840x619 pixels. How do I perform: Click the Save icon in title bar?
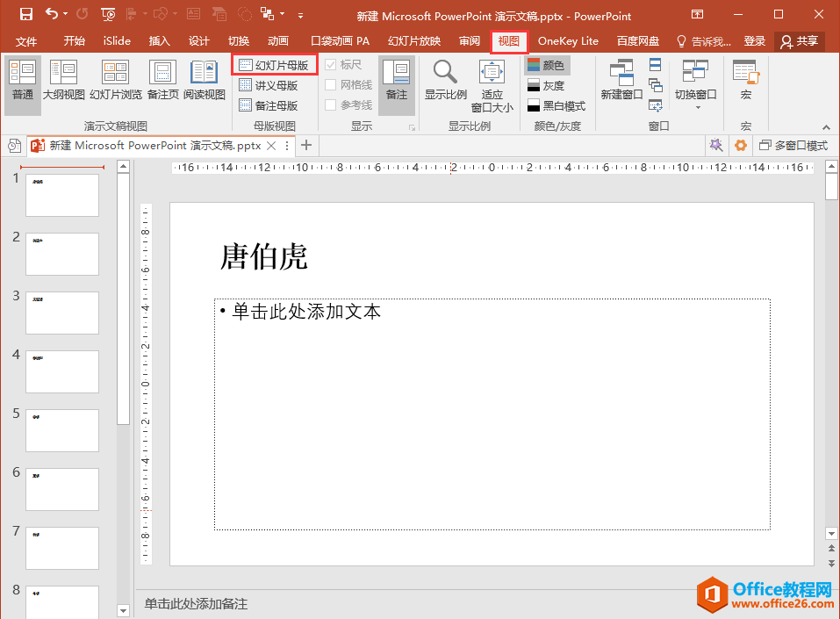pos(25,15)
